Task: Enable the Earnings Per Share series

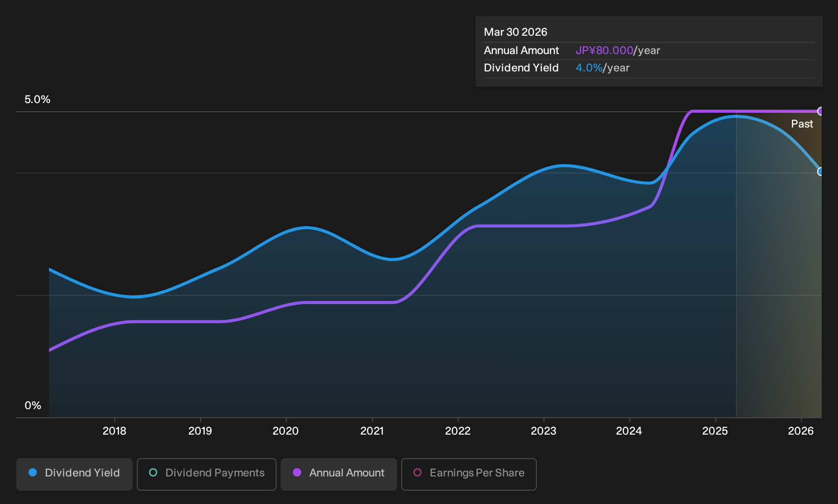Action: click(x=469, y=474)
